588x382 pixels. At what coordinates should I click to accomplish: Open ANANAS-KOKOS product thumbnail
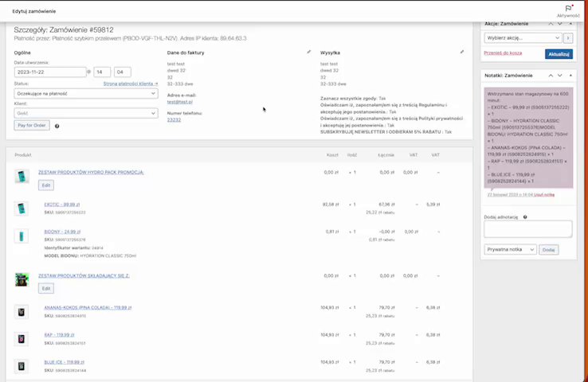22,312
